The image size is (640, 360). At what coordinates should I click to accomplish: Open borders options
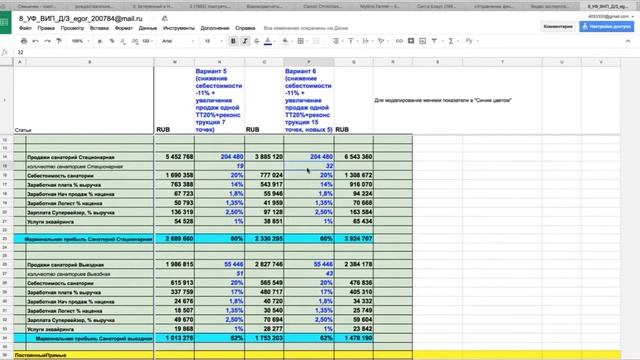302,41
